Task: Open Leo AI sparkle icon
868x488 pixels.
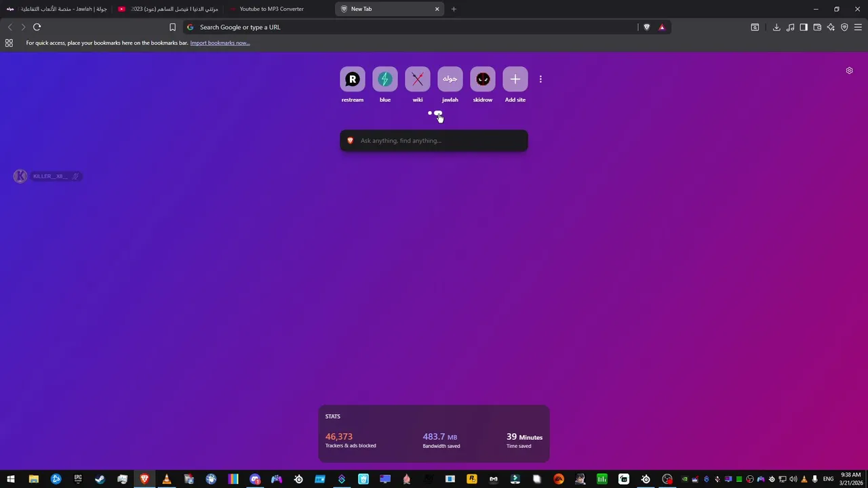Action: pos(831,27)
